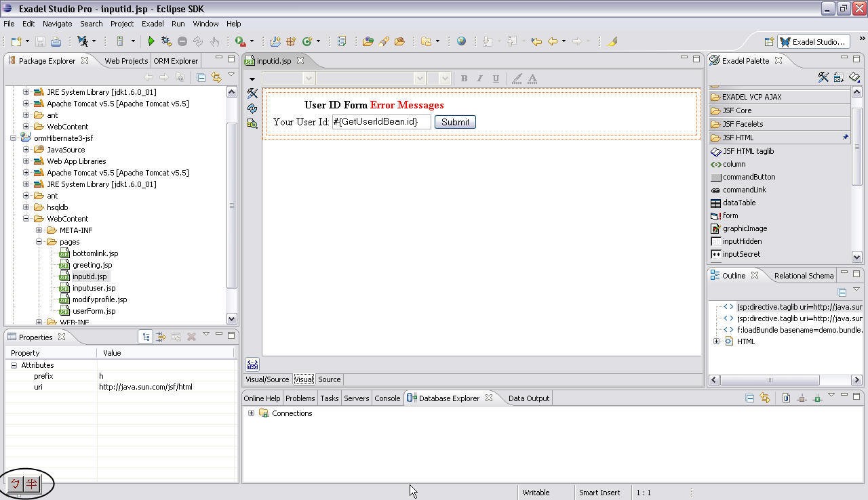Expand the HTML node in Outline
The height and width of the screenshot is (500, 868).
coord(716,341)
